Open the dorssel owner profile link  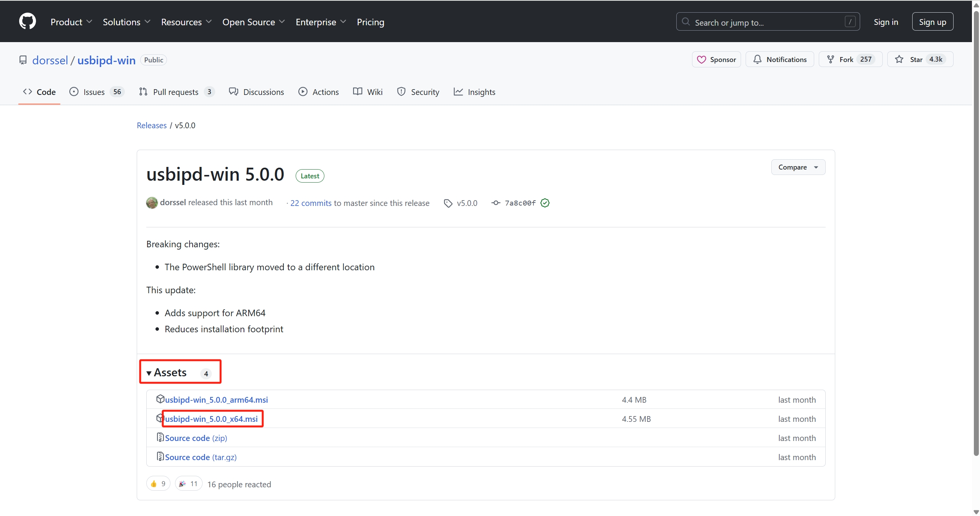(x=50, y=60)
